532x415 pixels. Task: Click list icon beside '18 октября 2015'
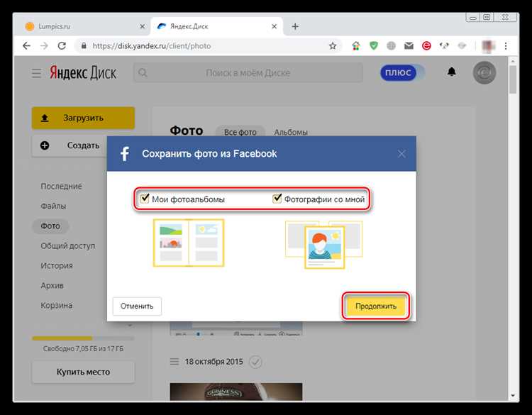pos(174,362)
